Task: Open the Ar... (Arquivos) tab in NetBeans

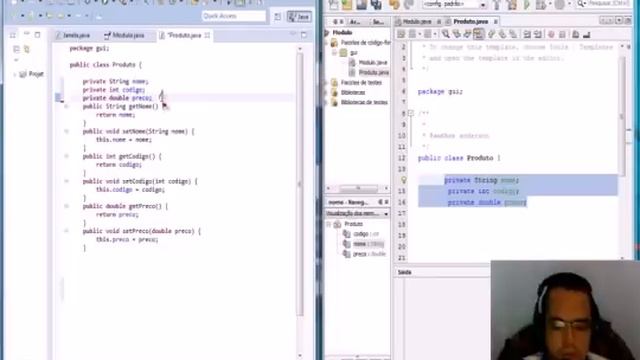Action: coord(355,22)
